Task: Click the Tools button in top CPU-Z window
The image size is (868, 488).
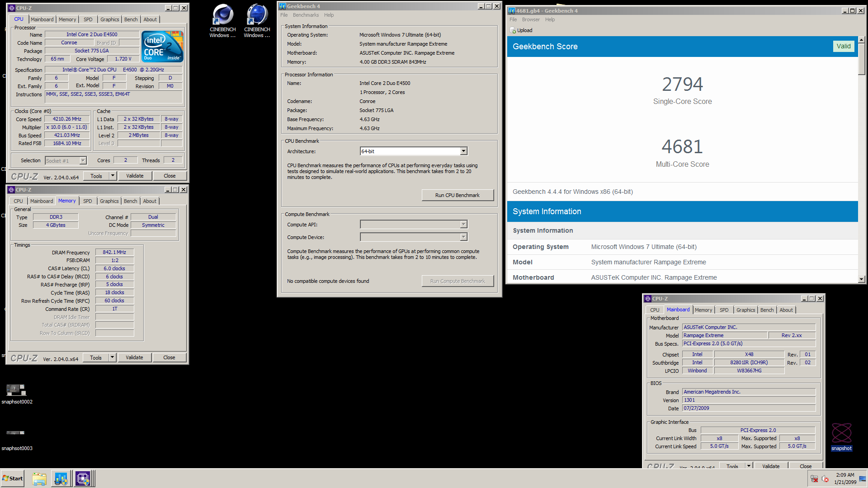Action: coord(96,176)
